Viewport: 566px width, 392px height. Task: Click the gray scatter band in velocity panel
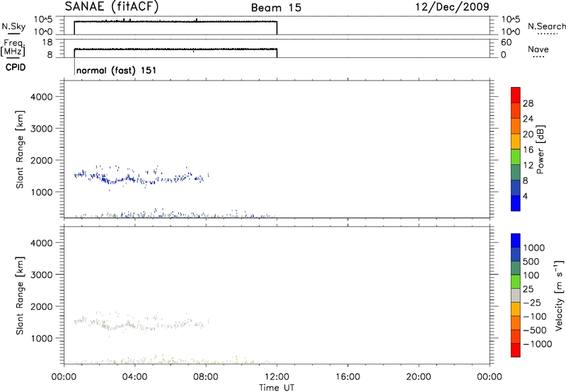coord(141,323)
